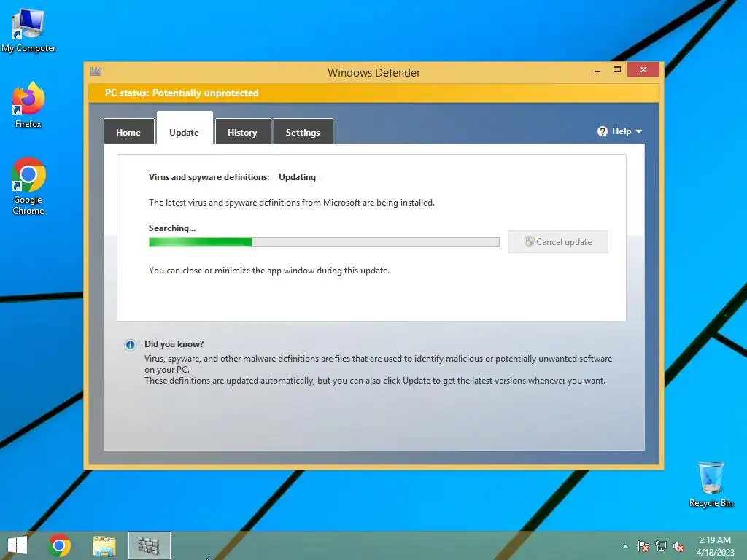
Task: Open the taskbar clock and date
Action: pyautogui.click(x=715, y=546)
